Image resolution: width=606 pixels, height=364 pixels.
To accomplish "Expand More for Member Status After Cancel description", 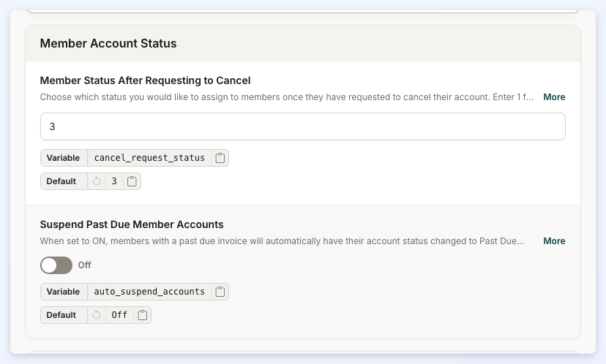I will (x=554, y=97).
